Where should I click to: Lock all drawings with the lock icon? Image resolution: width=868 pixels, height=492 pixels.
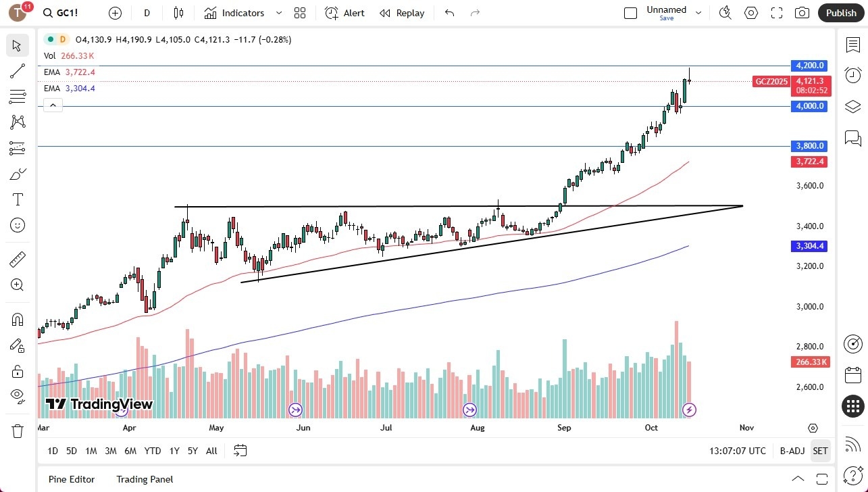(x=17, y=371)
